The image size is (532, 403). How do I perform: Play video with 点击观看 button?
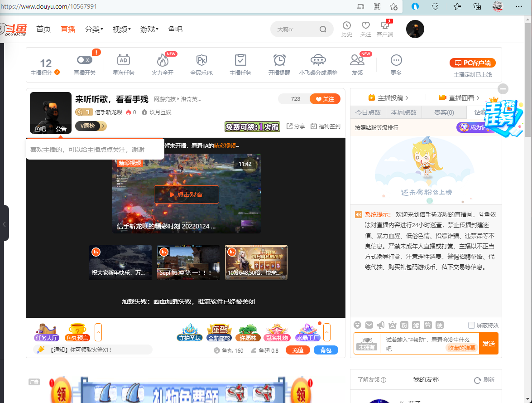186,194
